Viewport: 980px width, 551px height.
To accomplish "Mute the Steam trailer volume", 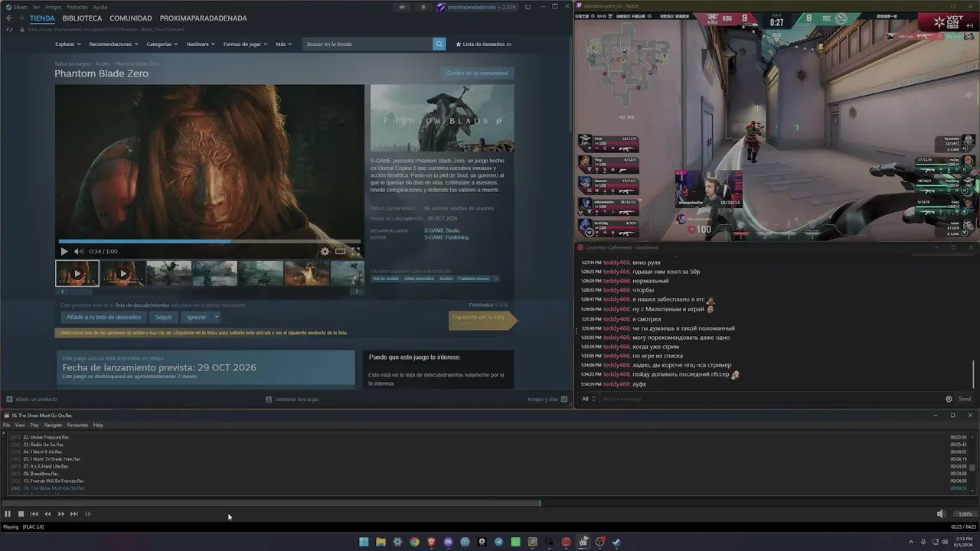I will (x=79, y=251).
